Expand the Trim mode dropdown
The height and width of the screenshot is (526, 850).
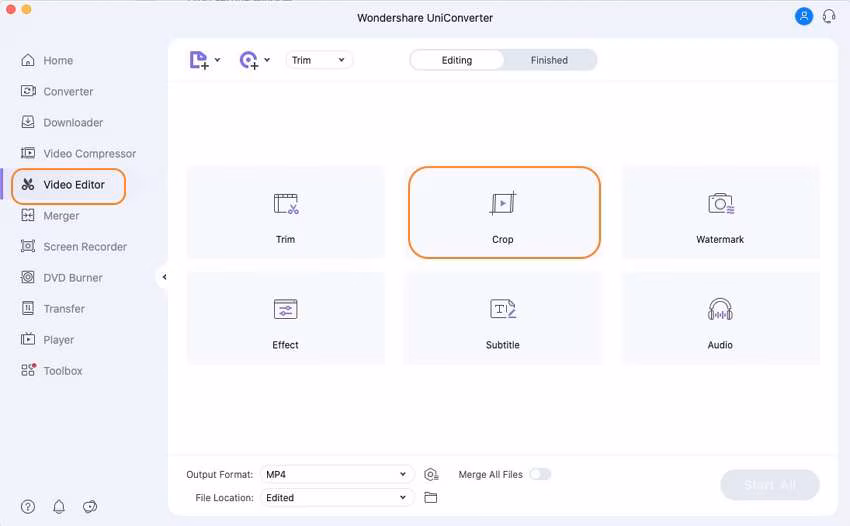pos(319,60)
